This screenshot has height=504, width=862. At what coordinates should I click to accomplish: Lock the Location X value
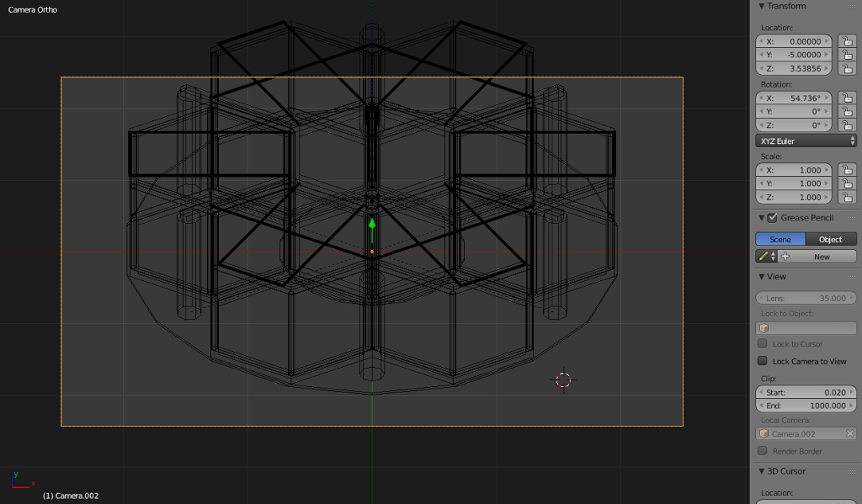click(x=847, y=41)
